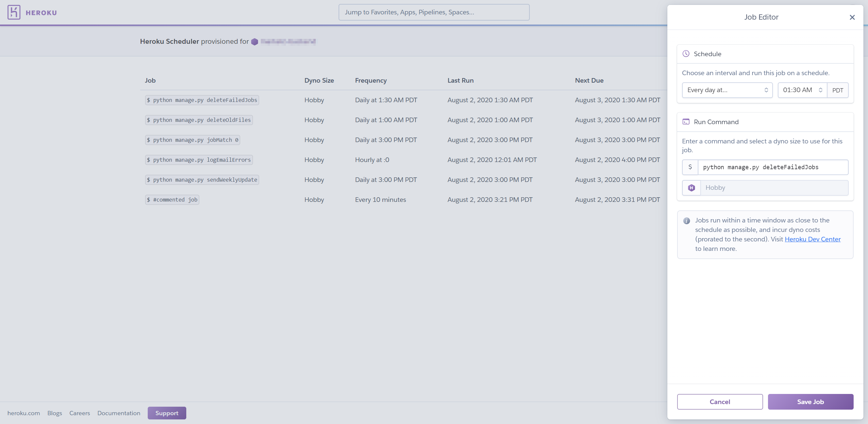This screenshot has height=424, width=868.
Task: Click the Cancel button in Job Editor
Action: point(720,401)
